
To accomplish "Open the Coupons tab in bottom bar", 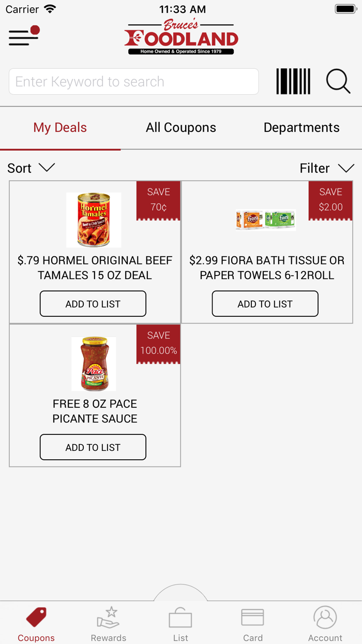I will 36,624.
